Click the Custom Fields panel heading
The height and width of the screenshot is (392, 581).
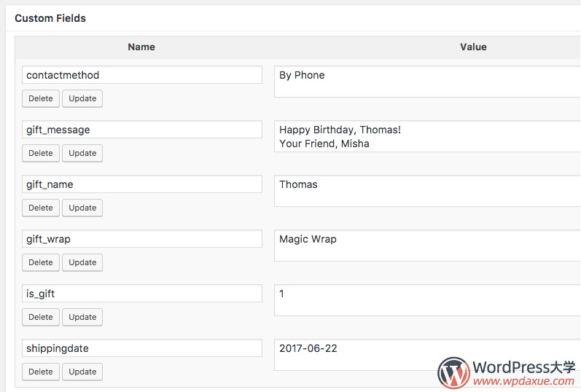click(50, 18)
